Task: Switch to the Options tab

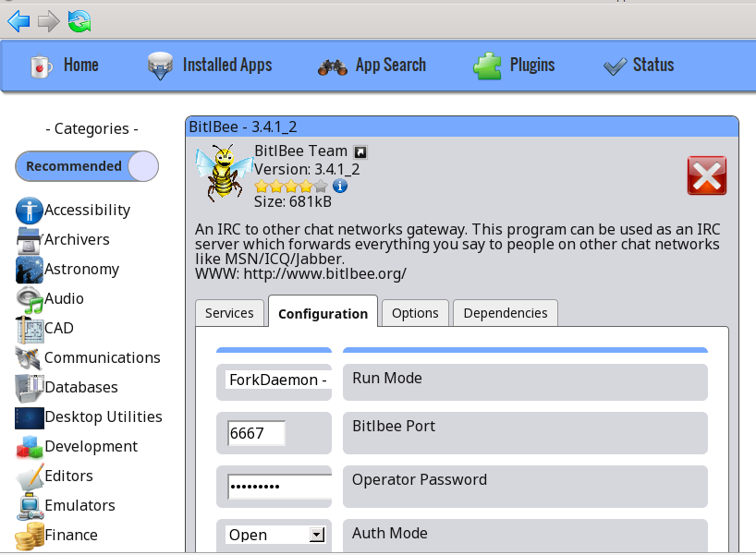Action: point(415,313)
